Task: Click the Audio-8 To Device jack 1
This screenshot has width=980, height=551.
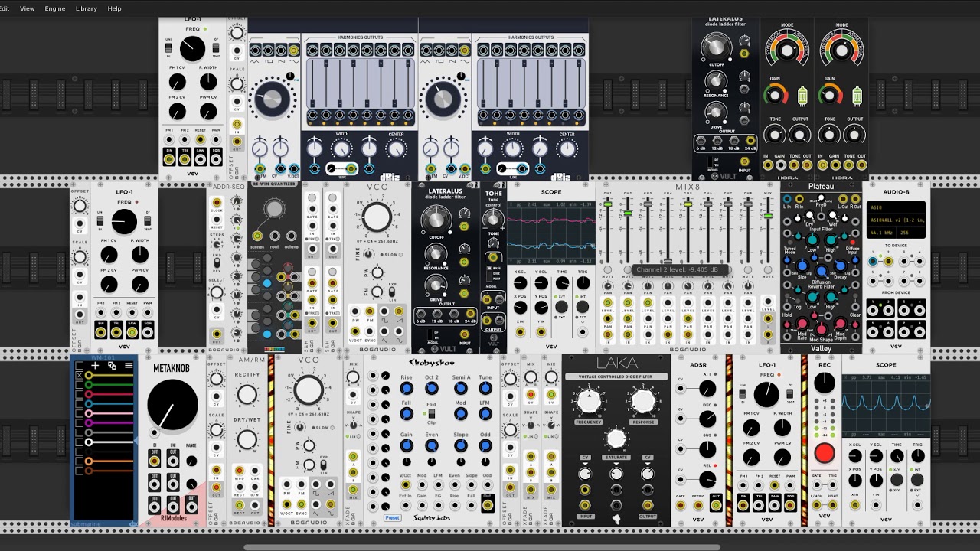Action: [873, 261]
